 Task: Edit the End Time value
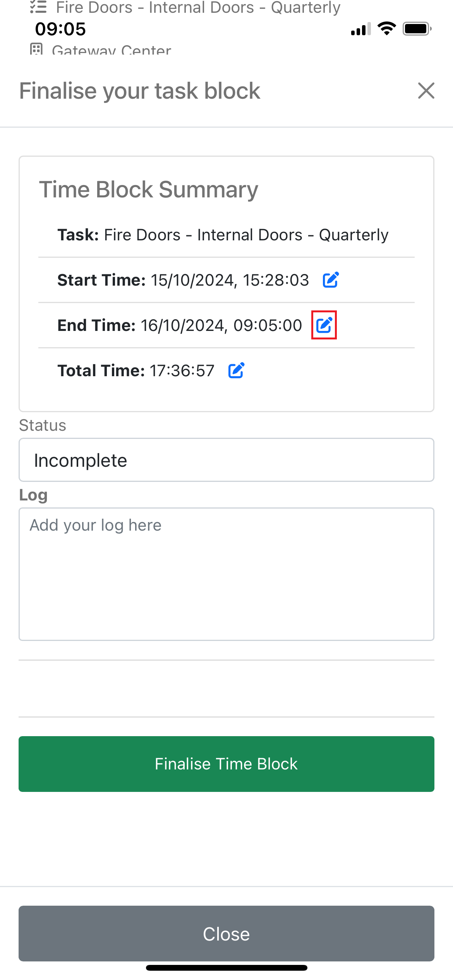(325, 325)
